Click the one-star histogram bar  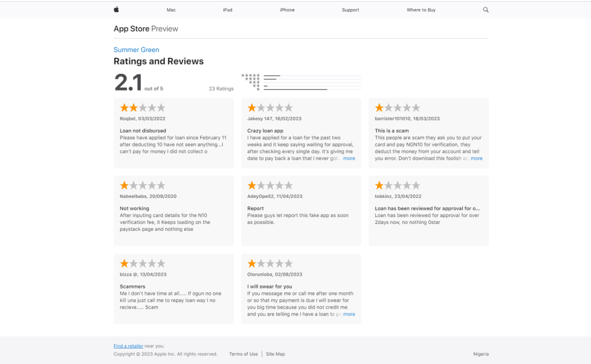312,89
